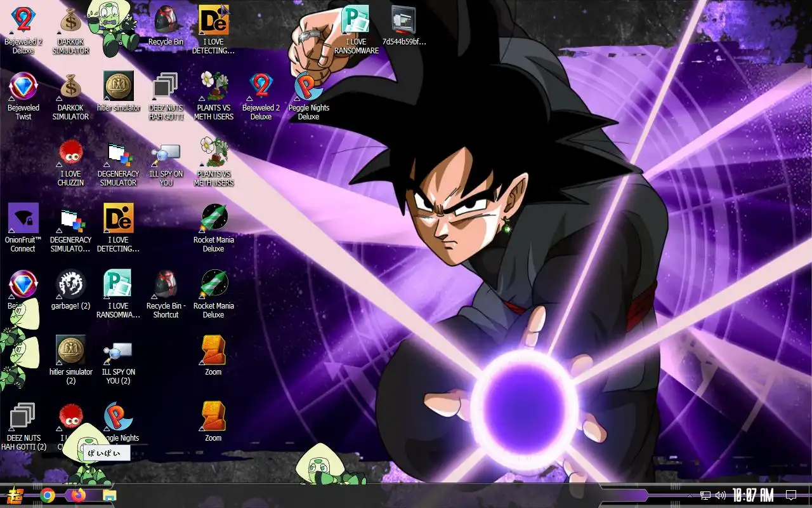Open the network status tray icon
This screenshot has height=508, width=812.
(x=705, y=495)
